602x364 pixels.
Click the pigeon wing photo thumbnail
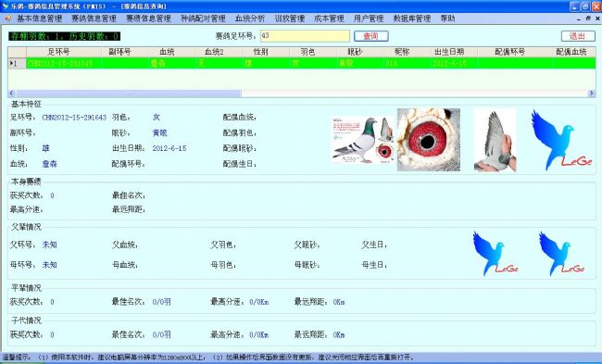pyautogui.click(x=495, y=139)
